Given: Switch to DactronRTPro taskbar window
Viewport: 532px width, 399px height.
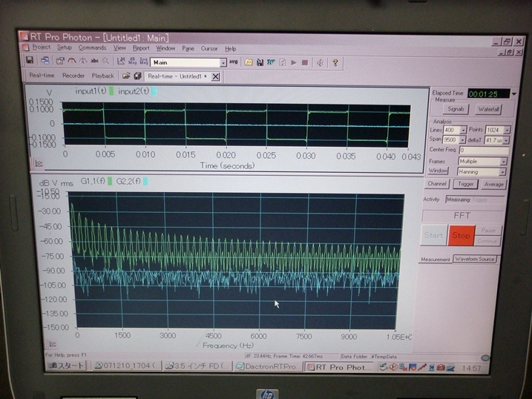Looking at the screenshot, I should (268, 367).
